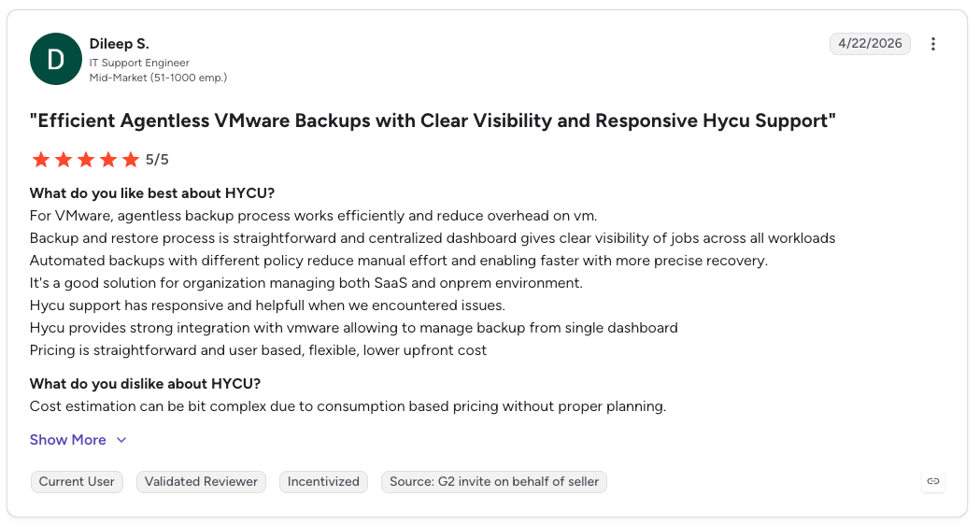Screen dimensions: 980x525
Task: Click the first rating star
Action: tap(41, 160)
